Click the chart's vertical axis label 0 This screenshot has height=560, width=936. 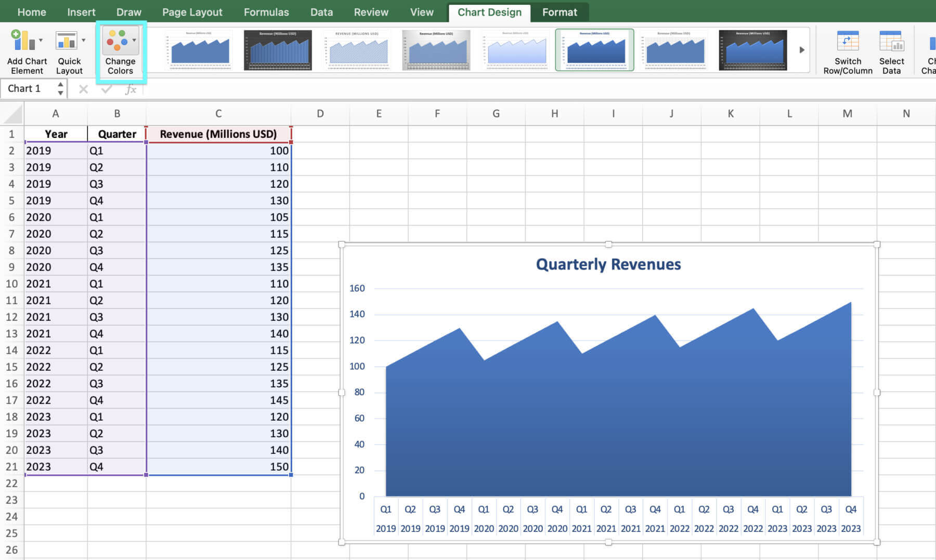click(x=362, y=496)
